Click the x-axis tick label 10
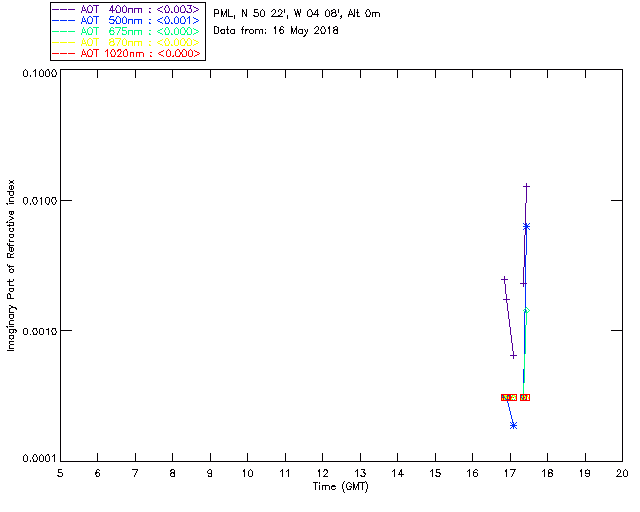The width and height of the screenshot is (640, 512). point(247,473)
